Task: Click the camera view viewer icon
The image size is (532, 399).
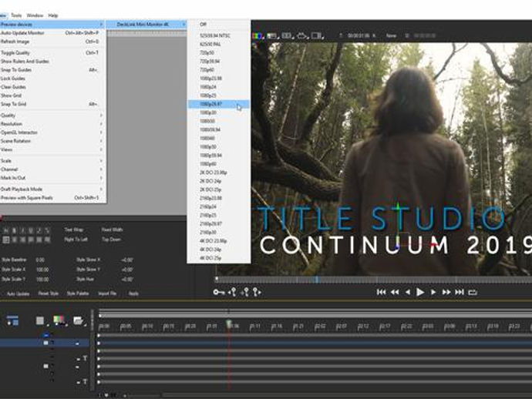Action: [301, 35]
